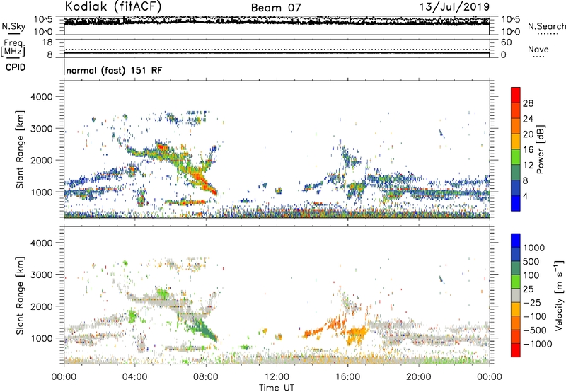Screen dimensions: 566x392
Task: Click the "500" Velocity colorbar tick
Action: tap(531, 261)
